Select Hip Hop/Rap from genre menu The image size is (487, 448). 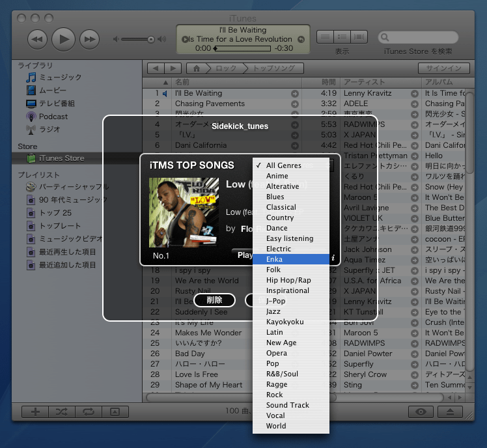pyautogui.click(x=288, y=280)
